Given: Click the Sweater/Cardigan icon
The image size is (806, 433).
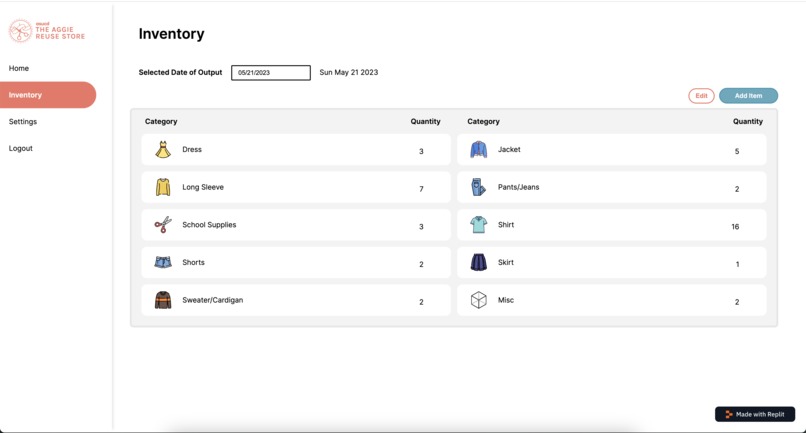Looking at the screenshot, I should [163, 300].
